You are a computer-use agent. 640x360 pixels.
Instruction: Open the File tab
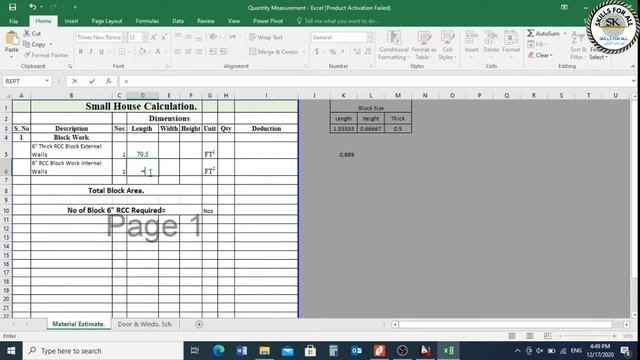pyautogui.click(x=13, y=21)
